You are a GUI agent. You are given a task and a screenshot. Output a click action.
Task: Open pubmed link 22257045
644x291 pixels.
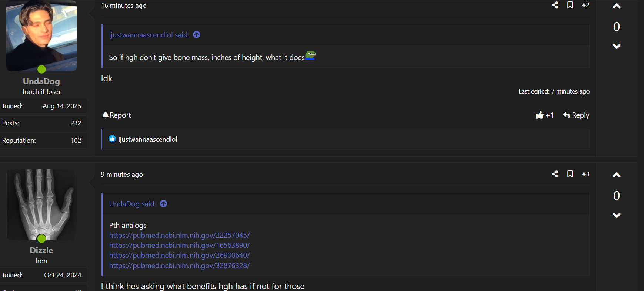179,235
